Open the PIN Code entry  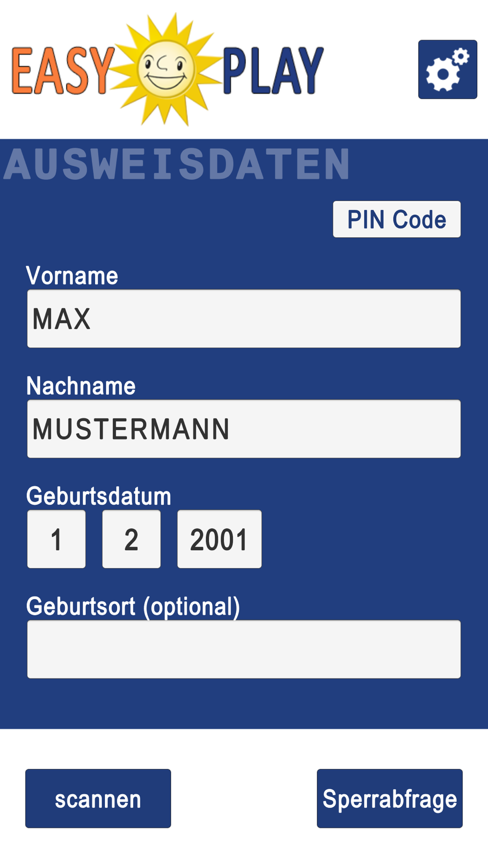(x=397, y=219)
